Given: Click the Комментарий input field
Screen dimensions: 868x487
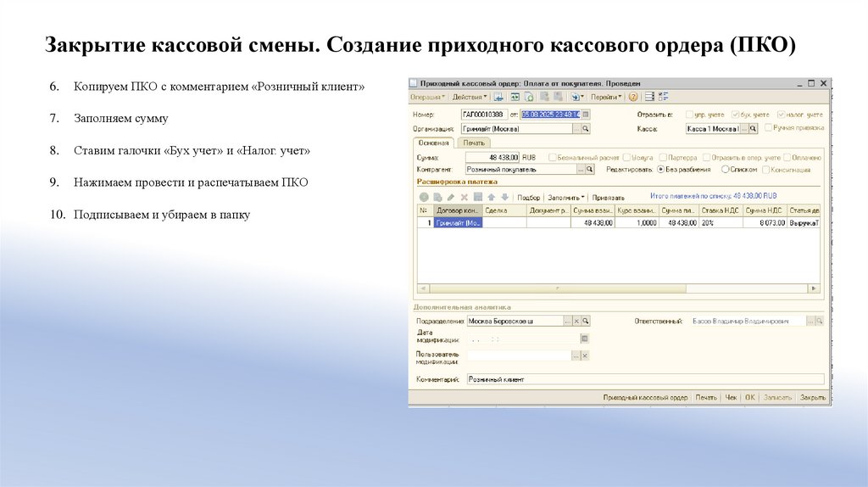Looking at the screenshot, I should [645, 379].
